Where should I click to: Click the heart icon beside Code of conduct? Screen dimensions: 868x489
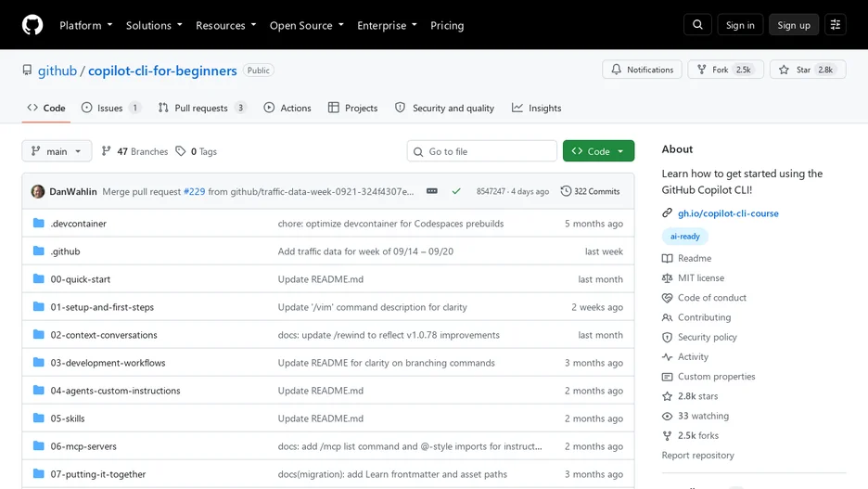667,298
